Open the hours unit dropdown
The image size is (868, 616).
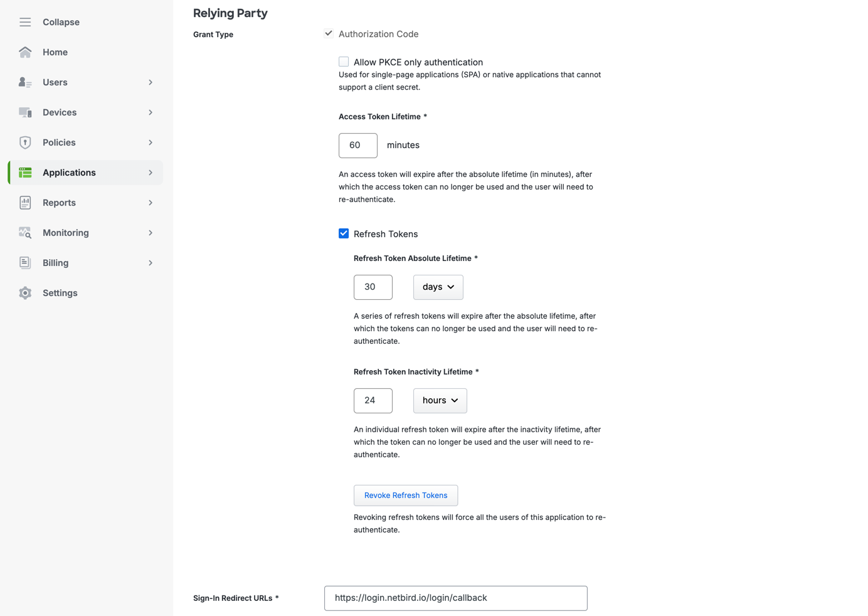pyautogui.click(x=440, y=400)
